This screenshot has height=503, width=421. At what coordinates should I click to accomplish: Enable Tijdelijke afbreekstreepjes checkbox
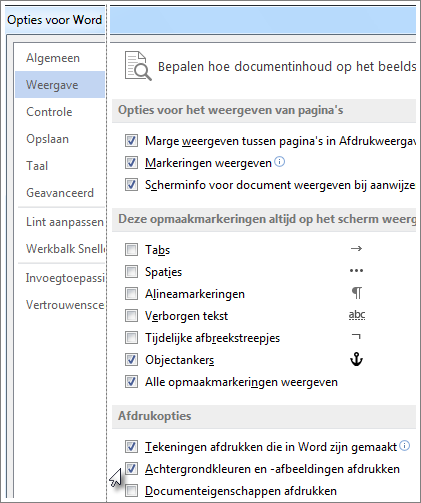(x=131, y=337)
